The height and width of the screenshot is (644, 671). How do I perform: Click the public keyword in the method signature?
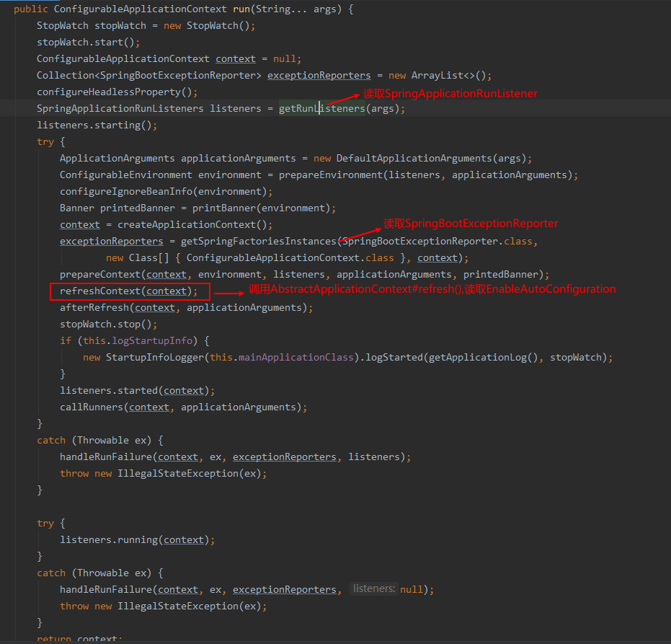pos(31,9)
